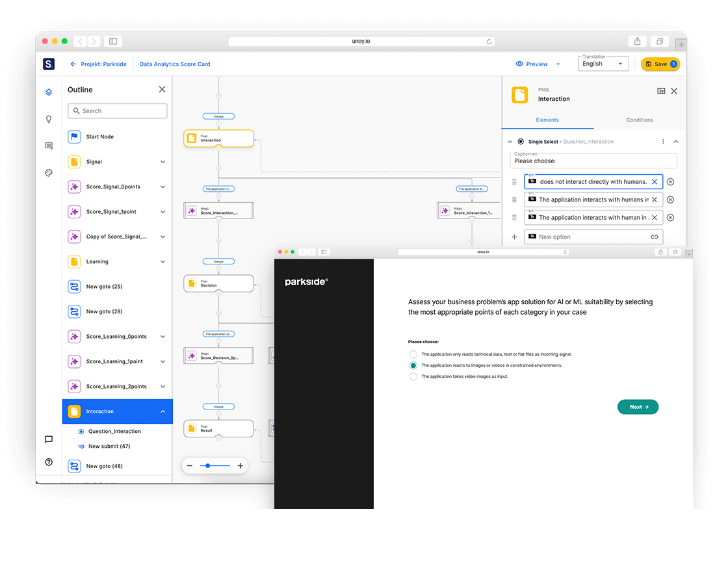728x572 pixels.
Task: Select 'only reads technical data' radio option
Action: (x=413, y=354)
